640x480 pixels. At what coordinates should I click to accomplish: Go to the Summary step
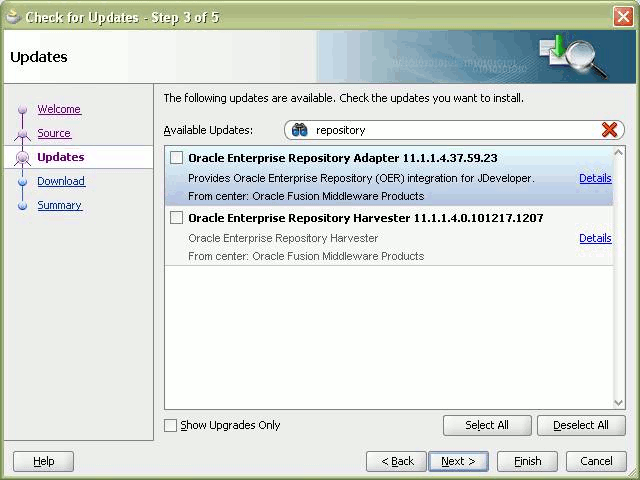coord(60,205)
